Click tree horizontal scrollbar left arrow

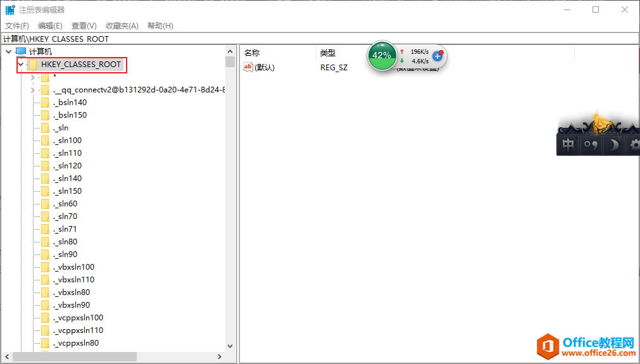tap(7, 356)
